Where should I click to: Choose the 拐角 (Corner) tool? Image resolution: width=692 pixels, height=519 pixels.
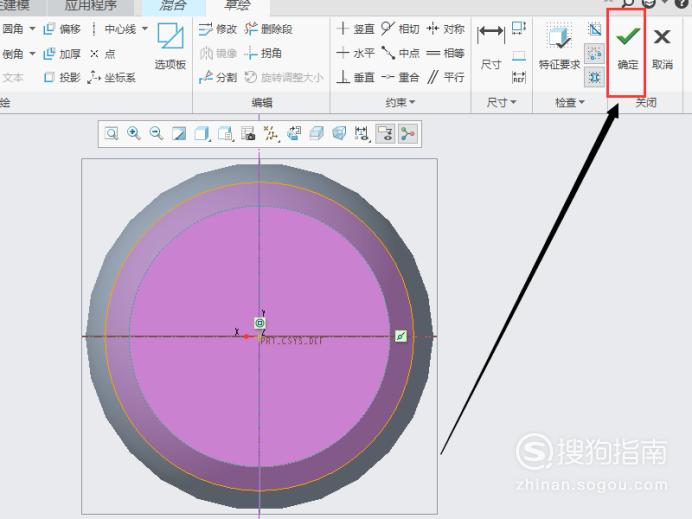(x=263, y=53)
